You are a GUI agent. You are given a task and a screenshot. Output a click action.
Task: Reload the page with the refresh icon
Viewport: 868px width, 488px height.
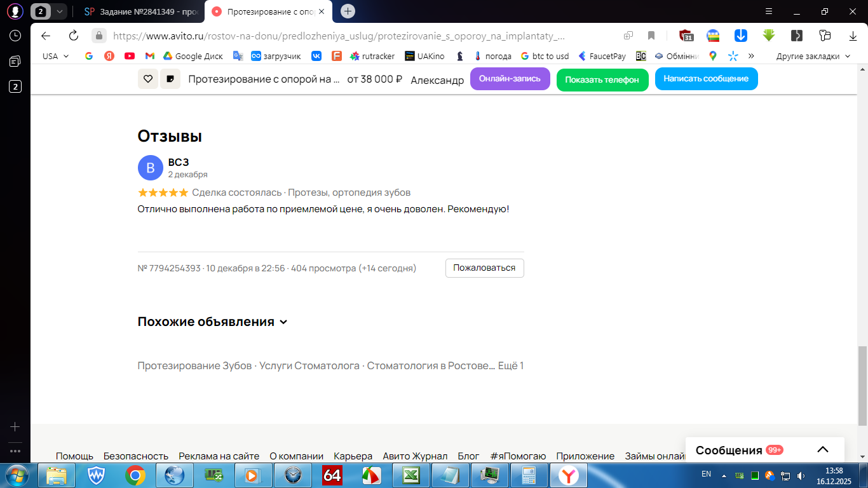coord(73,36)
